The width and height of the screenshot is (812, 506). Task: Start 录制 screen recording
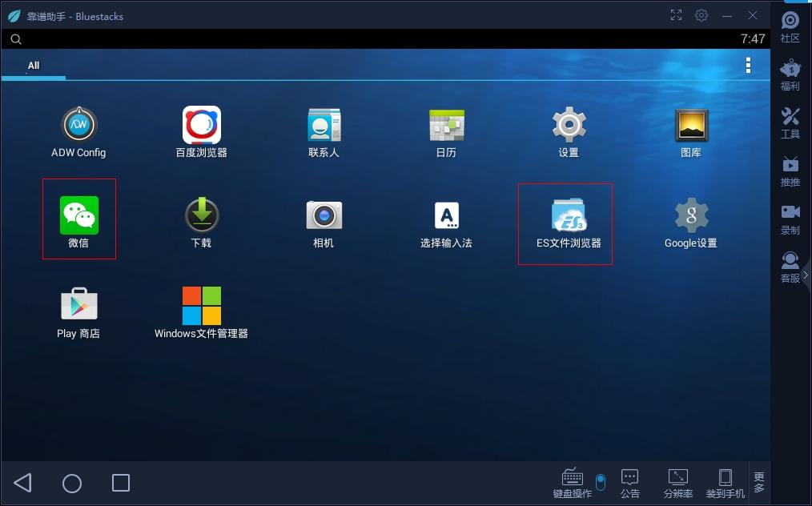[x=790, y=219]
